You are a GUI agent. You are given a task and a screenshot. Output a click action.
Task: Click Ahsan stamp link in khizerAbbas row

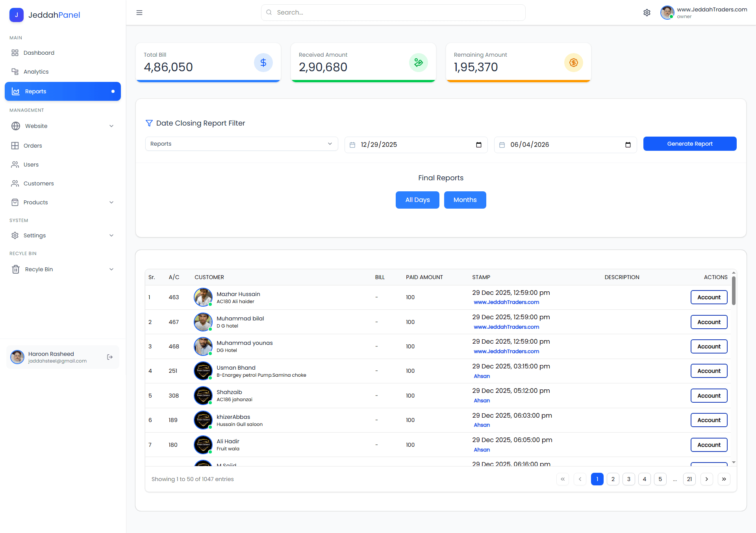pos(482,425)
